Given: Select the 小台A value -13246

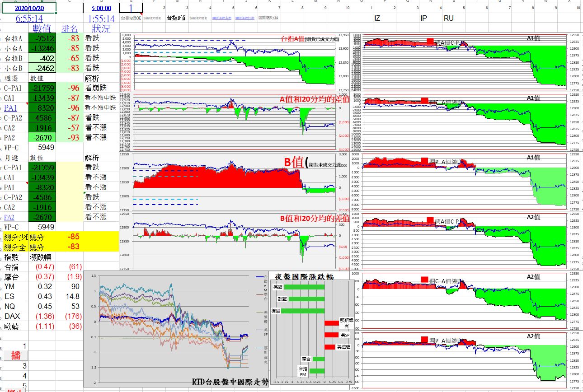Looking at the screenshot, I should [42, 48].
